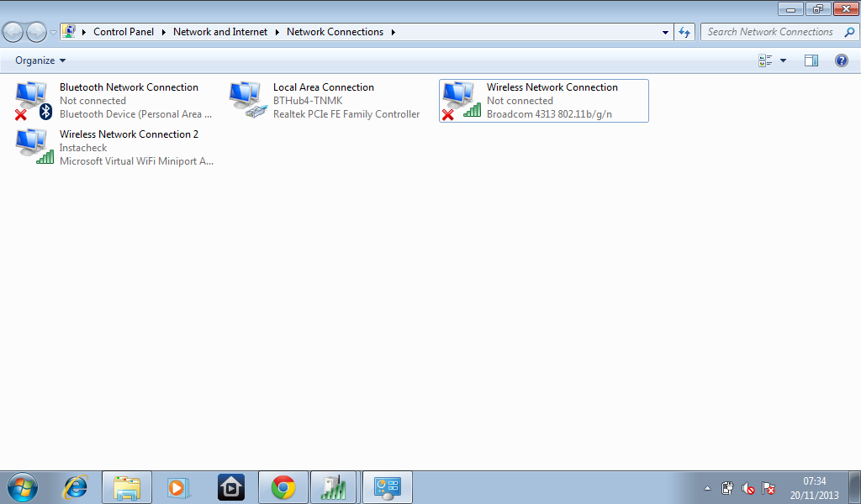Image resolution: width=861 pixels, height=504 pixels.
Task: Click the address bar location icon
Action: (x=69, y=32)
